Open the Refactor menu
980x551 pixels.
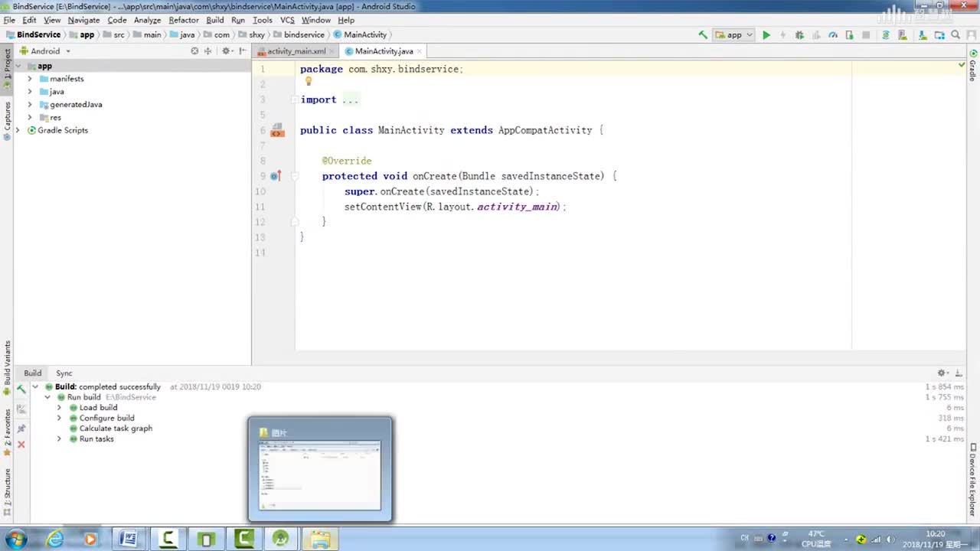(184, 20)
